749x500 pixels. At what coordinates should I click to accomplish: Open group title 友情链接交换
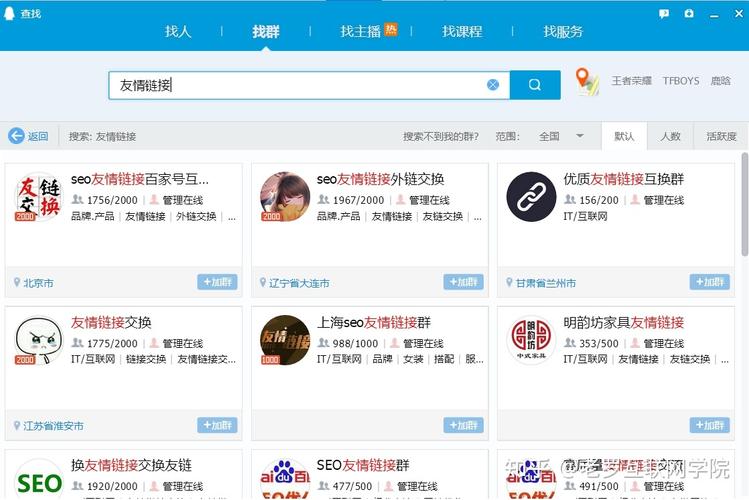pyautogui.click(x=111, y=323)
